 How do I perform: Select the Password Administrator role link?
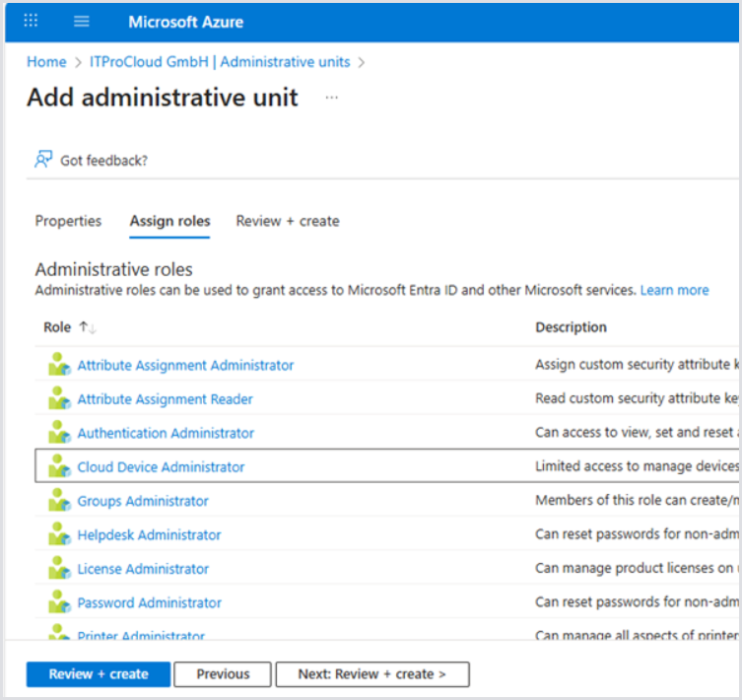[x=149, y=602]
